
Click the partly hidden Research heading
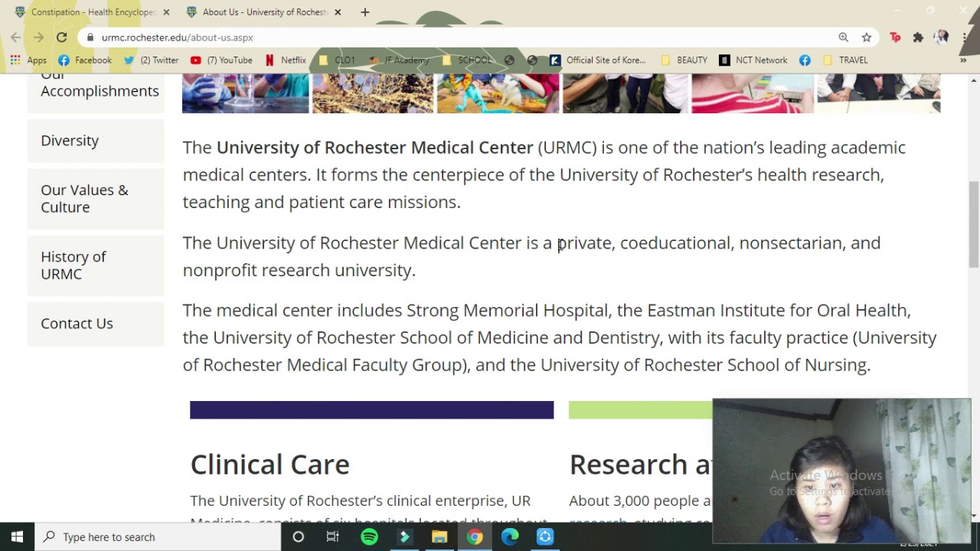(640, 465)
